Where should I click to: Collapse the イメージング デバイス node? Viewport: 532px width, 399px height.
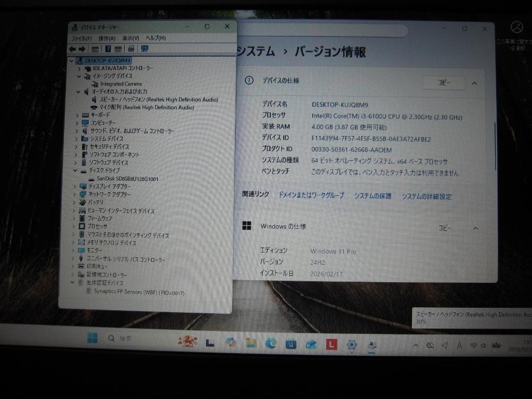[79, 76]
